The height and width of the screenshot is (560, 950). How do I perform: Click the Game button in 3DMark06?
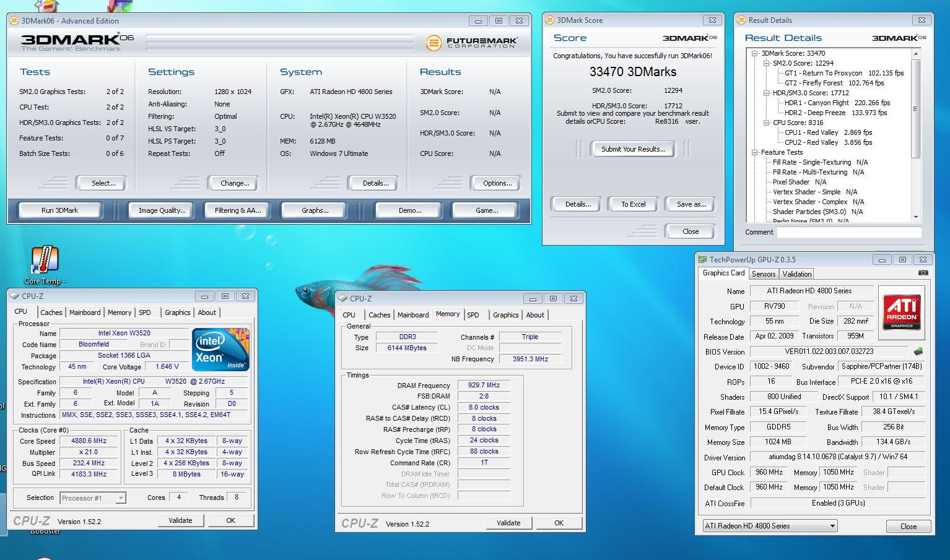(x=487, y=210)
